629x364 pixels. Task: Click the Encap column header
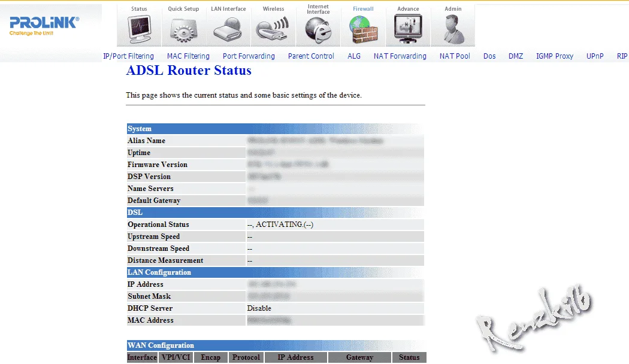(x=211, y=357)
